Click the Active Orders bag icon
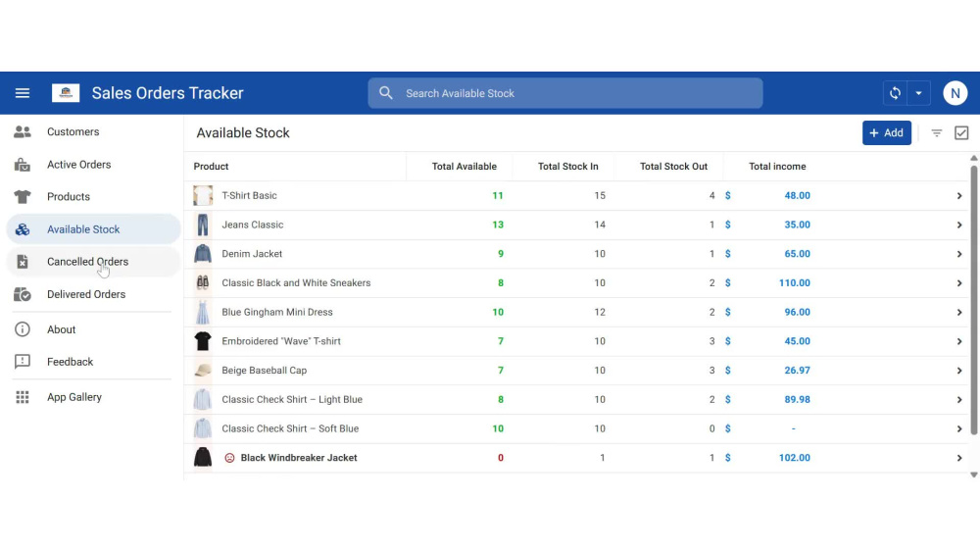This screenshot has height=552, width=980. point(23,165)
